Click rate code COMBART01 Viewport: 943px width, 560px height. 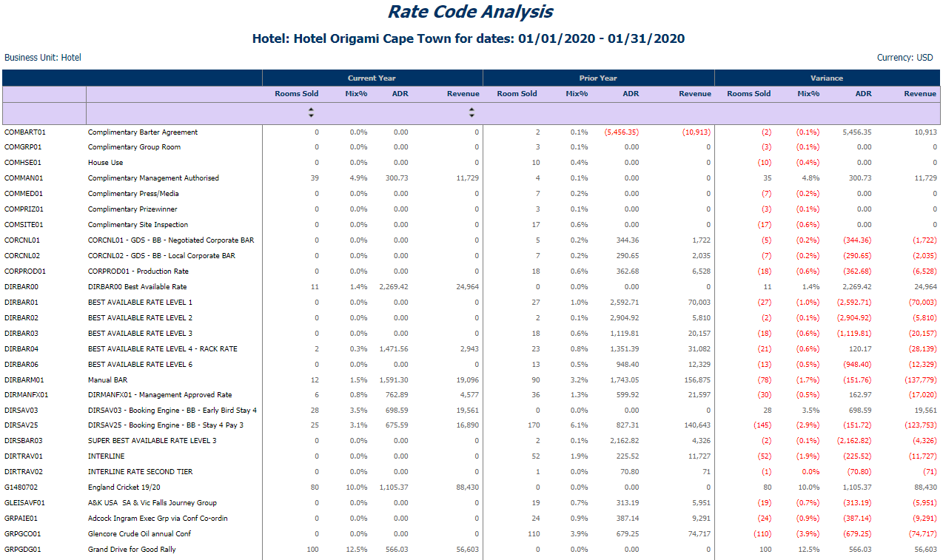click(25, 132)
